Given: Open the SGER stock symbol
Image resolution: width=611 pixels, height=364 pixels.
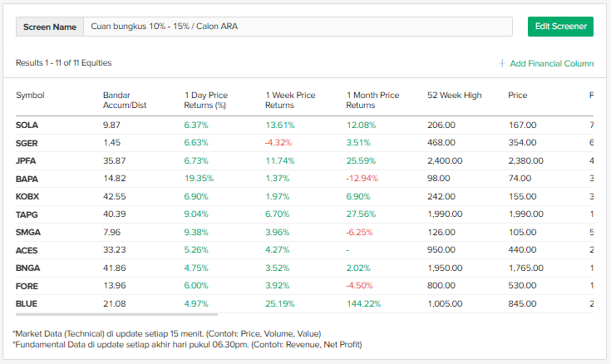Looking at the screenshot, I should click(27, 143).
